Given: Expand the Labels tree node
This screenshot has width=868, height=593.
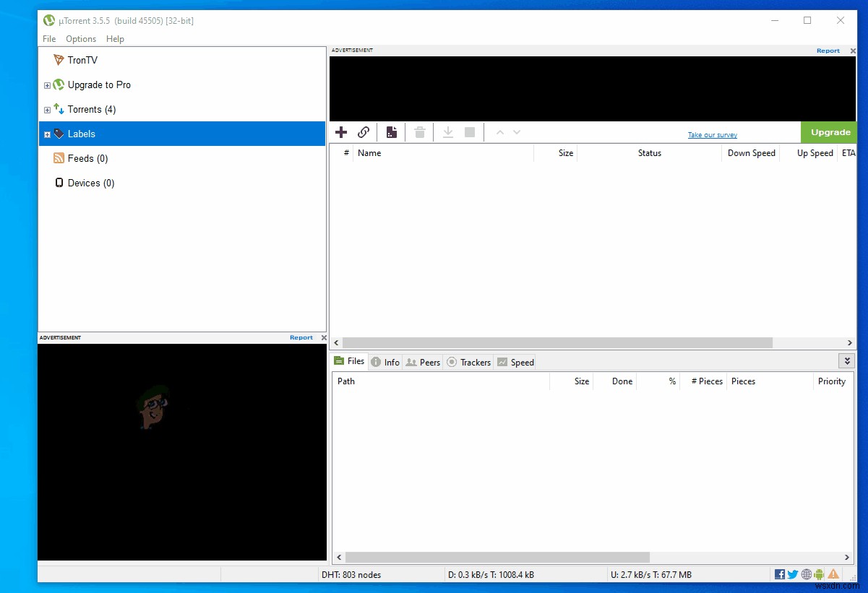Looking at the screenshot, I should coord(47,134).
